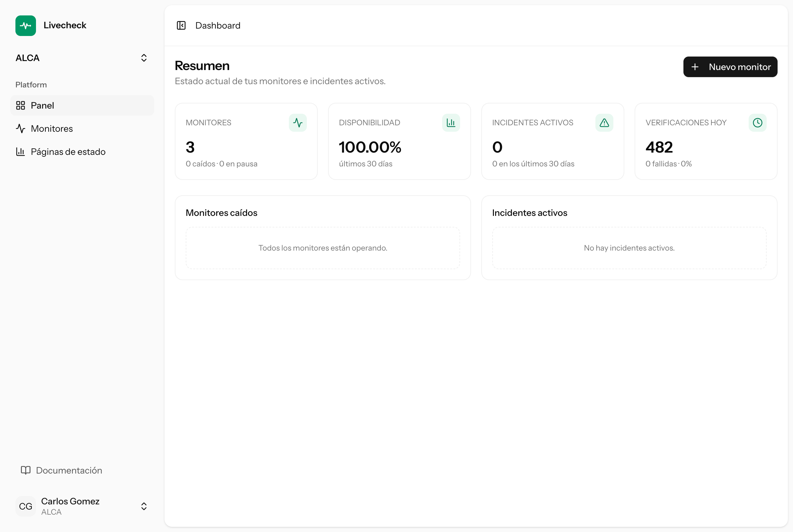Click the Disponibilidad bar chart icon
The width and height of the screenshot is (793, 532).
pyautogui.click(x=451, y=122)
